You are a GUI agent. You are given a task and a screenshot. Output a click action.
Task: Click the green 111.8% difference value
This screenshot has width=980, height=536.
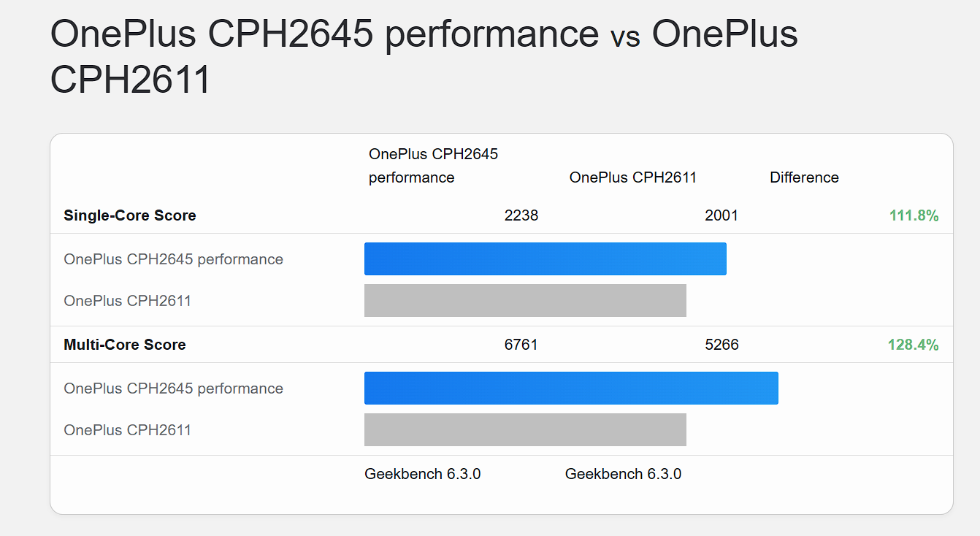[x=914, y=215]
